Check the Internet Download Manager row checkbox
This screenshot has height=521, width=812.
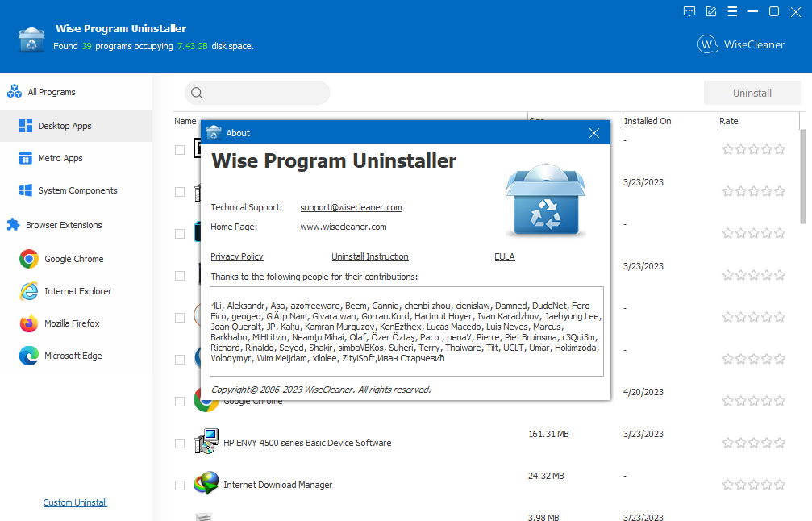(x=180, y=486)
